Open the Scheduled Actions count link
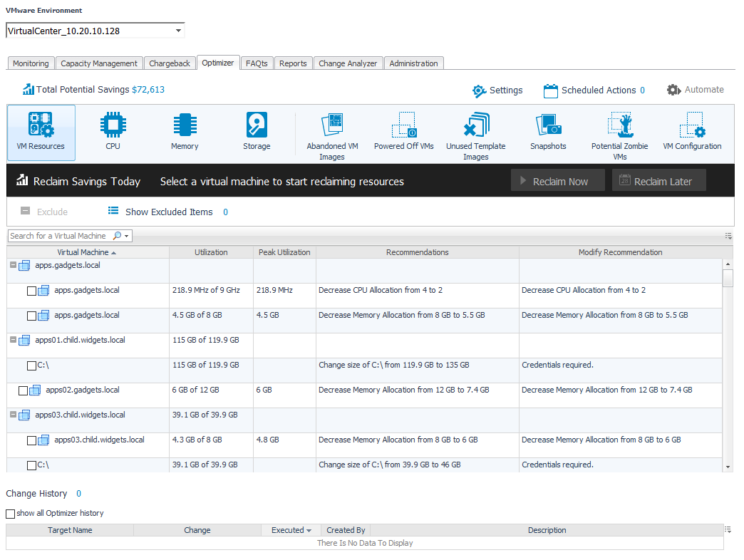This screenshot has width=744, height=560. point(643,90)
